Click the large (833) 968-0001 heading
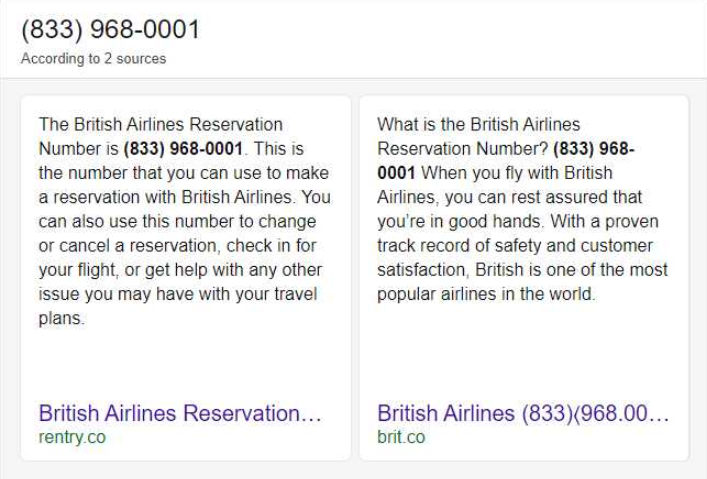The height and width of the screenshot is (479, 707). tap(110, 30)
